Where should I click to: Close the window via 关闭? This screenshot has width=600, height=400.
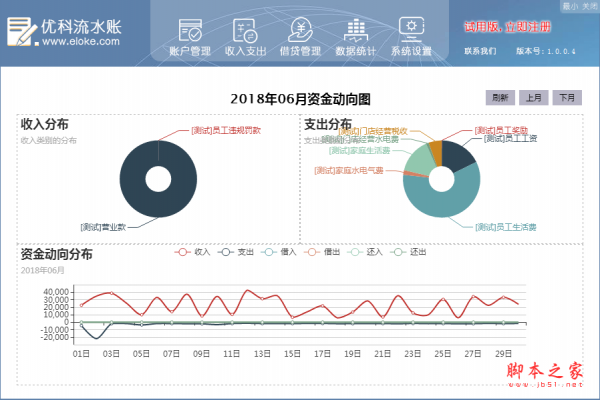(590, 6)
